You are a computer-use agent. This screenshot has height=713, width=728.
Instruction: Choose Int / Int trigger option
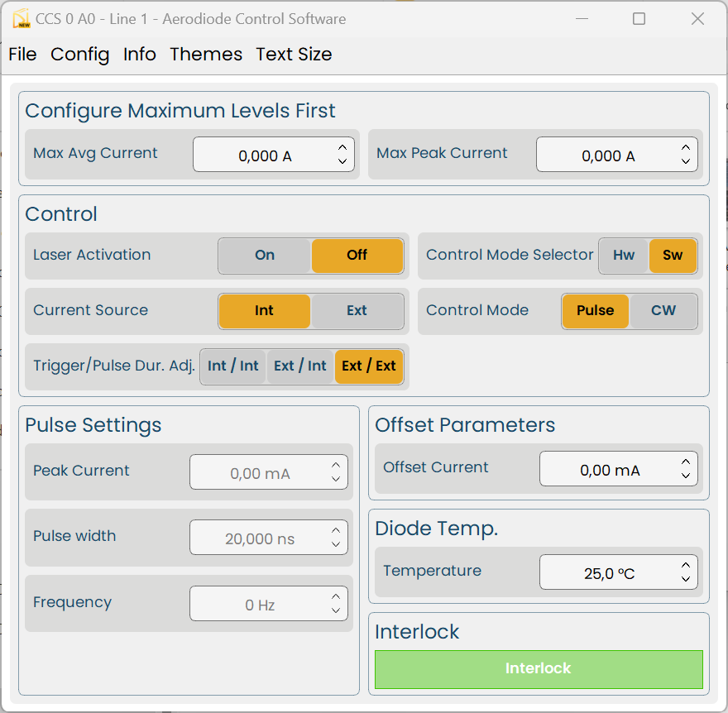(233, 366)
